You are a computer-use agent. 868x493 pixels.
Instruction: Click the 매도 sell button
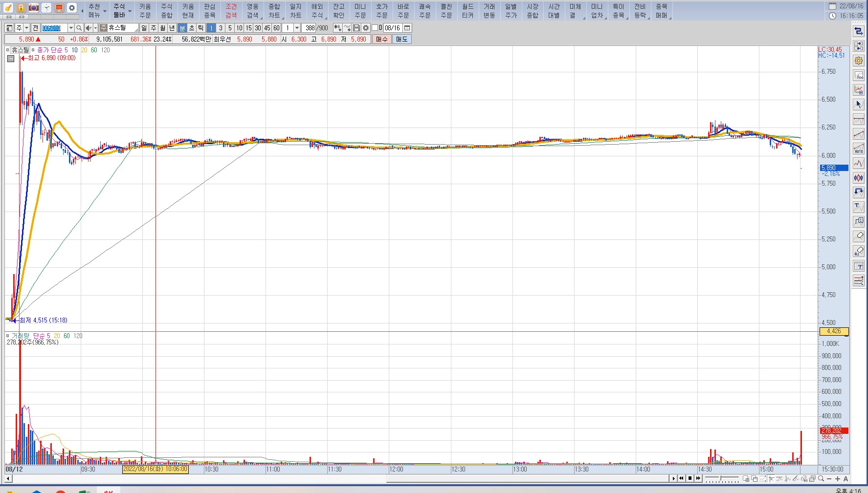[402, 39]
